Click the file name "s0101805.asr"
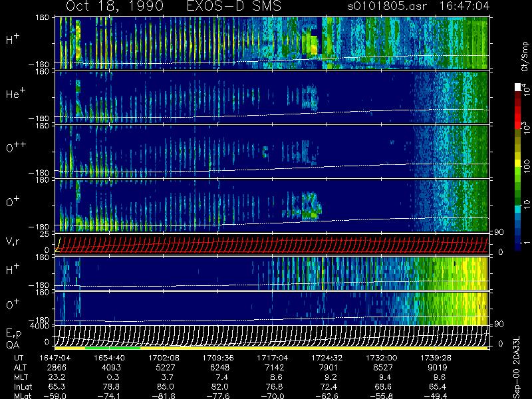The width and height of the screenshot is (532, 399). tap(387, 6)
